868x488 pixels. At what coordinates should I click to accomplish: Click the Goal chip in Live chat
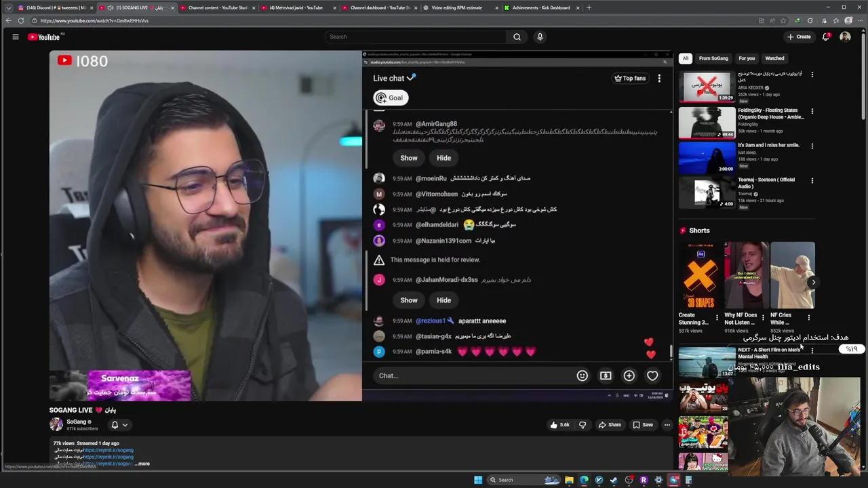[x=390, y=98]
